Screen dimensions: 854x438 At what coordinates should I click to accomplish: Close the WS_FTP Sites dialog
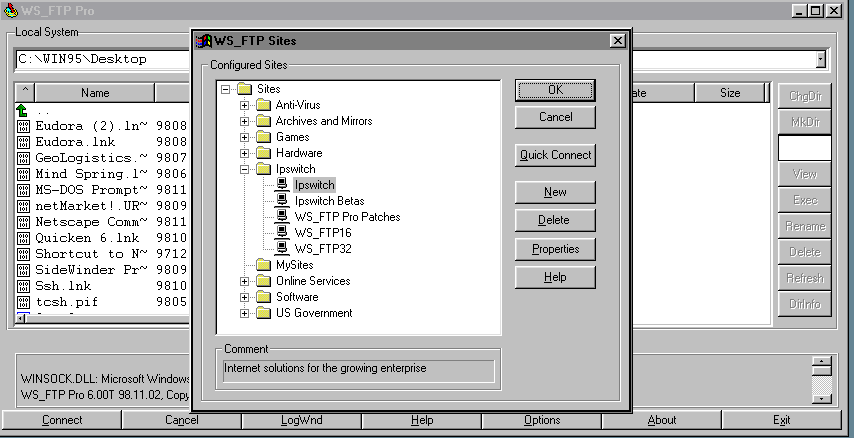(617, 41)
